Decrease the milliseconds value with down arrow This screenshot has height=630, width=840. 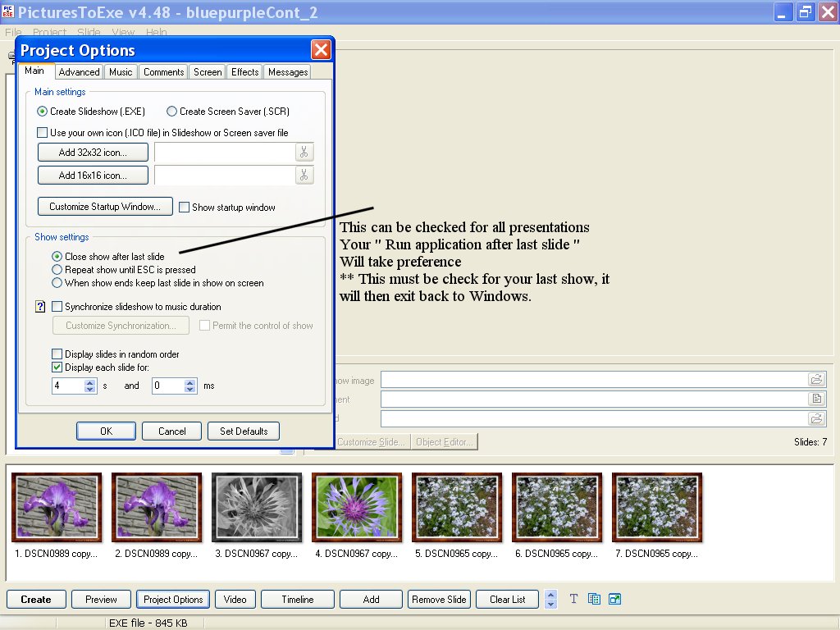coord(190,390)
